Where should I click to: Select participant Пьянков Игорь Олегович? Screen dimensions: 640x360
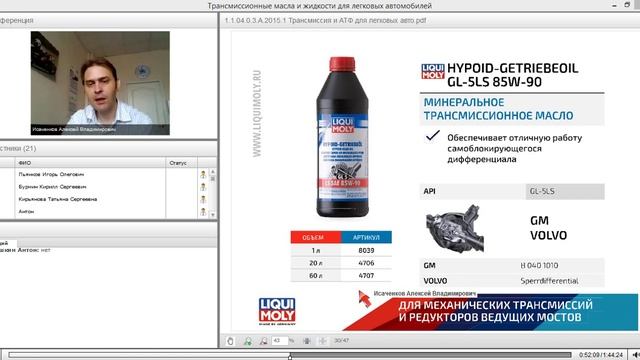click(51, 174)
